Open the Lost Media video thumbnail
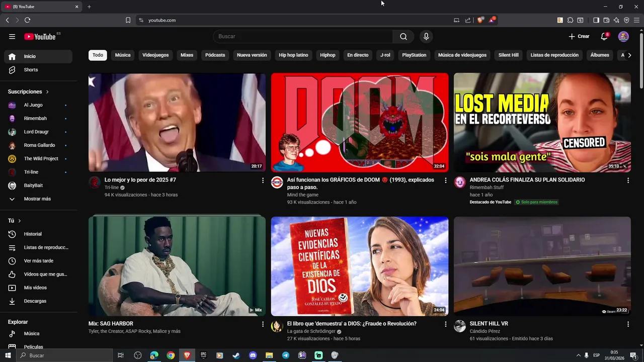This screenshot has height=362, width=644. tap(542, 123)
